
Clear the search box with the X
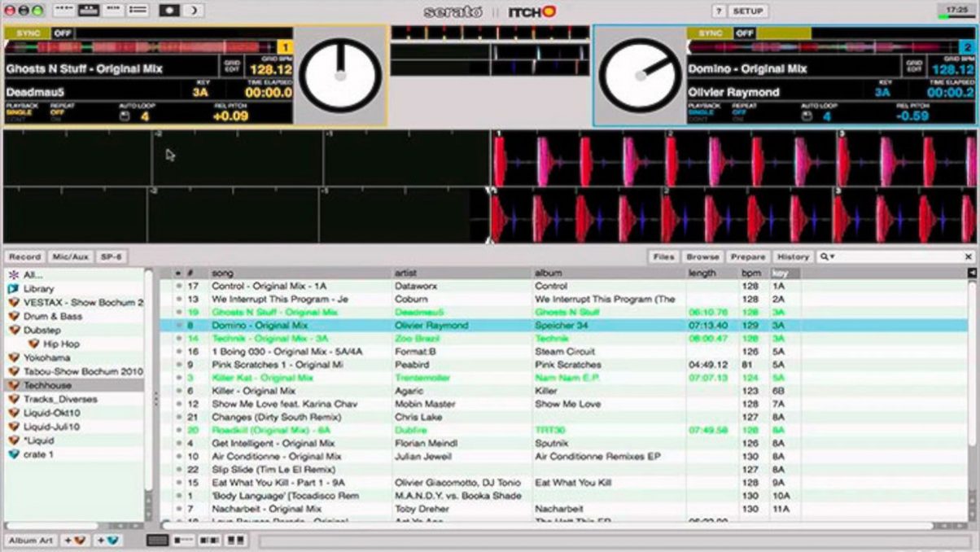(x=968, y=256)
